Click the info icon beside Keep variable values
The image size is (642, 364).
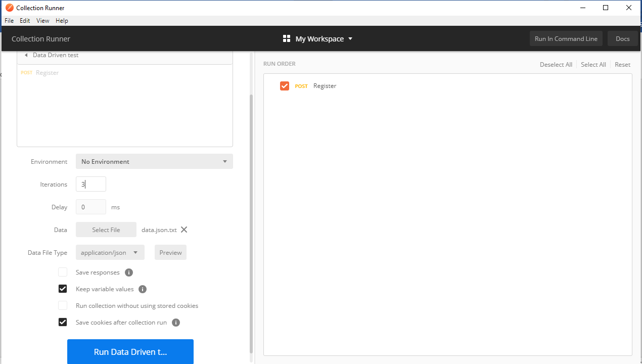click(142, 289)
